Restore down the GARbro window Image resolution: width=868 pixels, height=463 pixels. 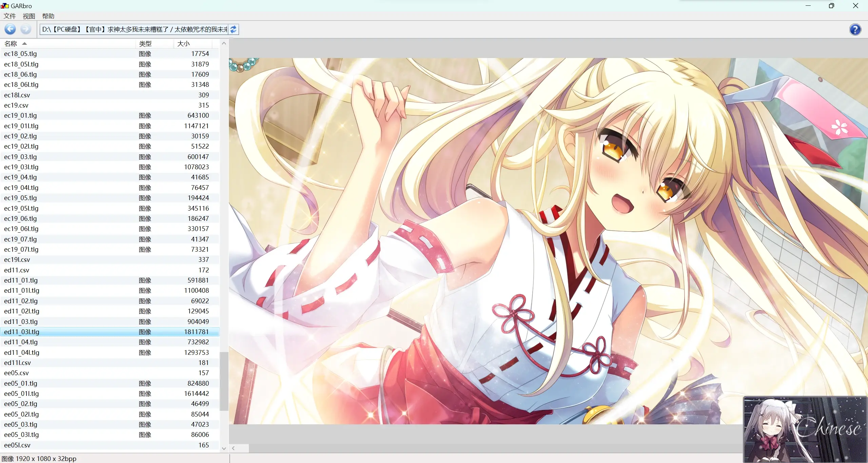(x=831, y=6)
